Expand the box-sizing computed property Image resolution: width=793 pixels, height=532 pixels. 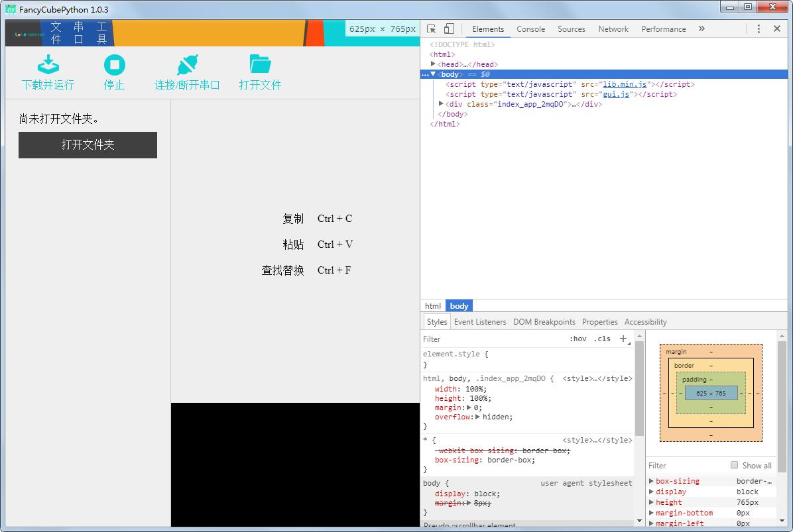(x=652, y=481)
